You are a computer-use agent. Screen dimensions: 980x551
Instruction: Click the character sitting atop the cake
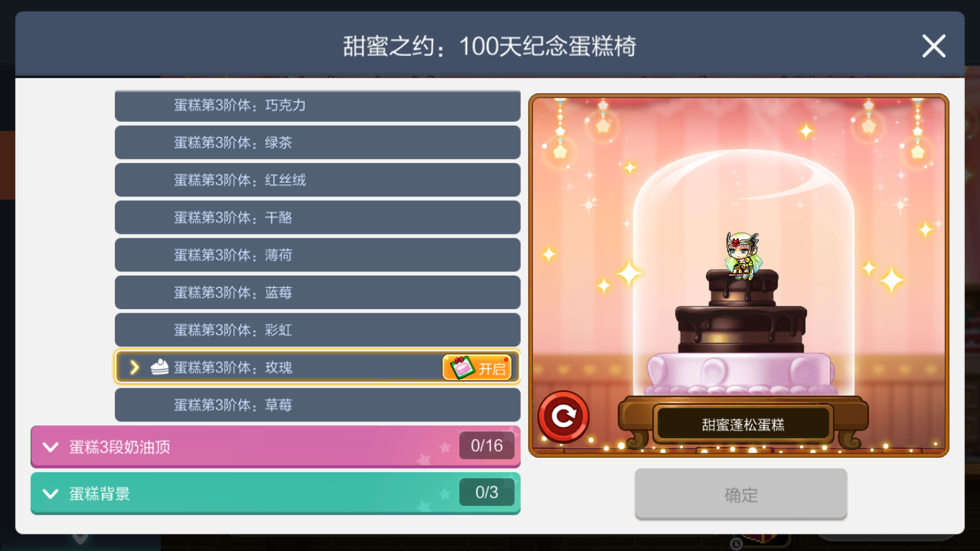click(x=743, y=256)
